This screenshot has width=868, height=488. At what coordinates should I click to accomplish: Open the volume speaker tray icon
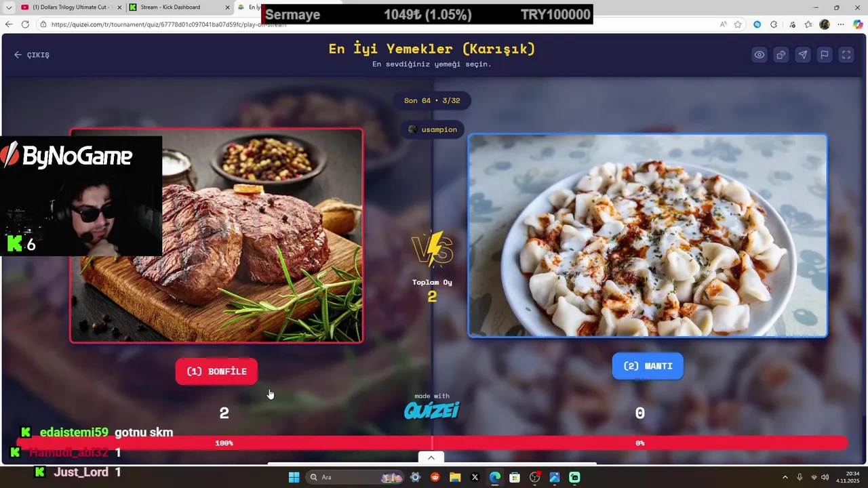(825, 477)
